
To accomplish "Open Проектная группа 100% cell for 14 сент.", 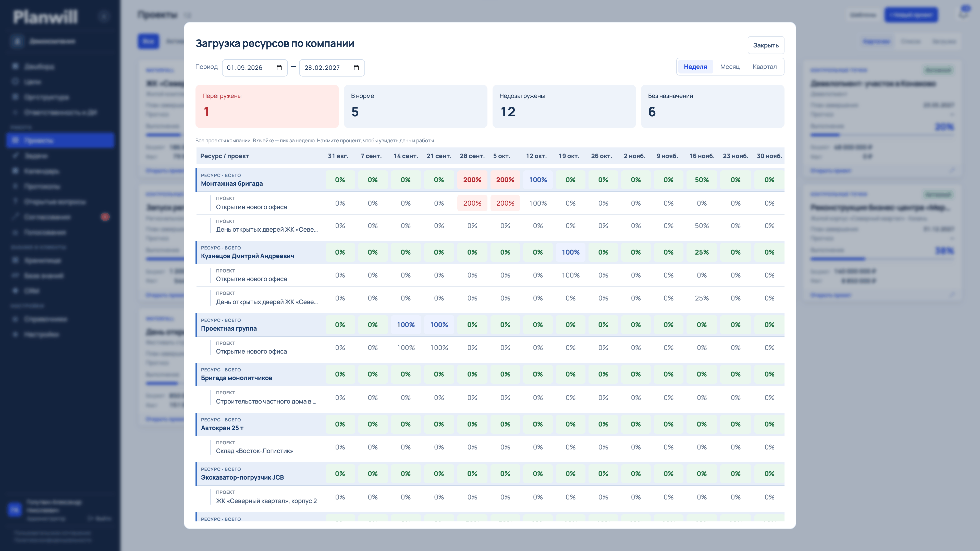I will [x=406, y=325].
